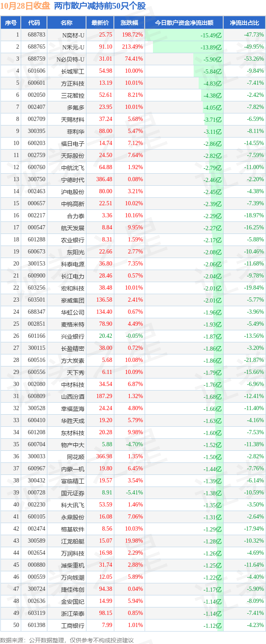Click stock name 长盈精密
Screen dimensions: 266x644
73,348
